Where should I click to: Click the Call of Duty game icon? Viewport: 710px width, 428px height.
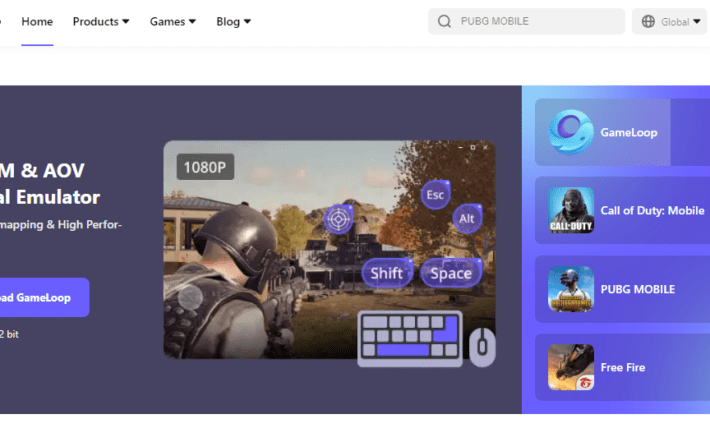571,210
